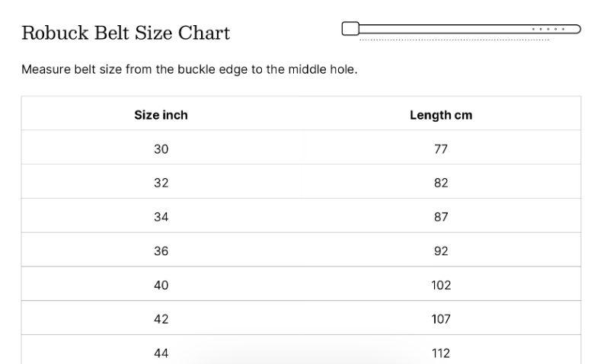The width and height of the screenshot is (594, 364).
Task: Click the 112 cm length cell
Action: click(x=441, y=353)
